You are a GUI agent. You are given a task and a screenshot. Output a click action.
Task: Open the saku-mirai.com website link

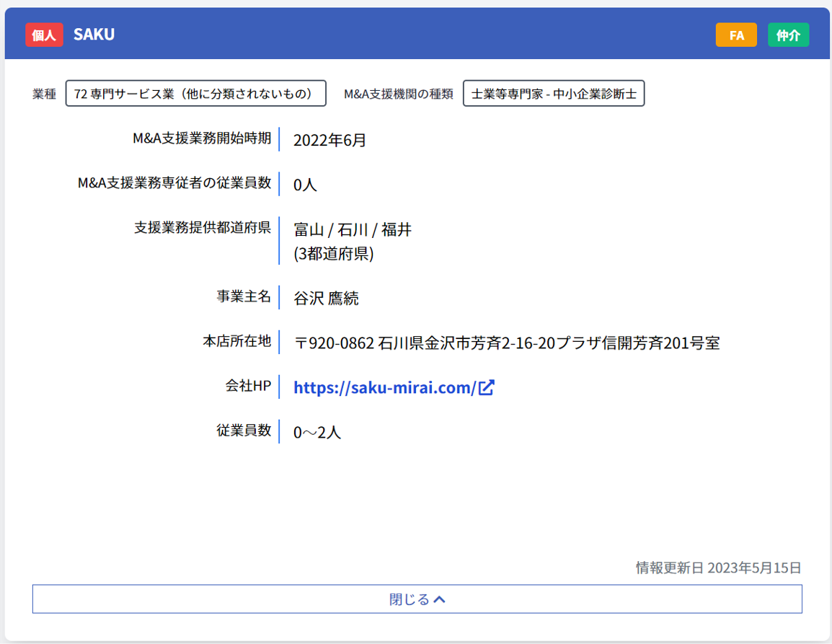(x=385, y=387)
